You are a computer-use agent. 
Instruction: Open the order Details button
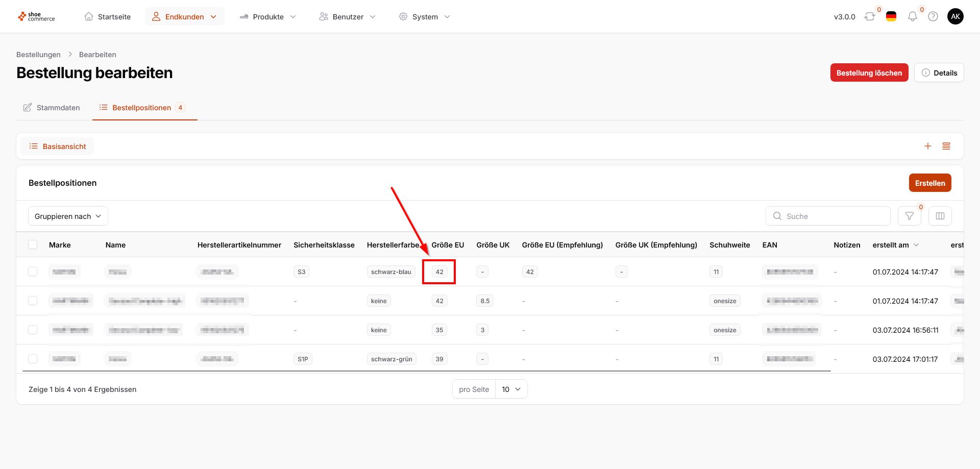click(x=939, y=72)
